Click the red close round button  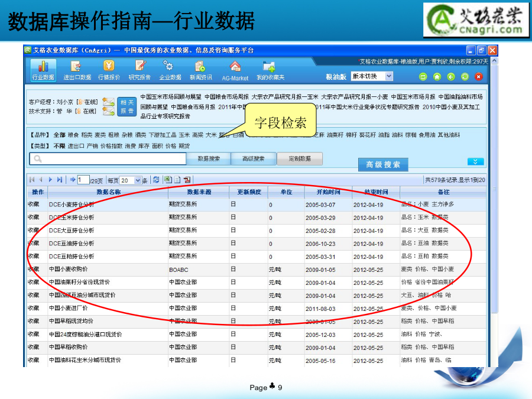coord(479,77)
